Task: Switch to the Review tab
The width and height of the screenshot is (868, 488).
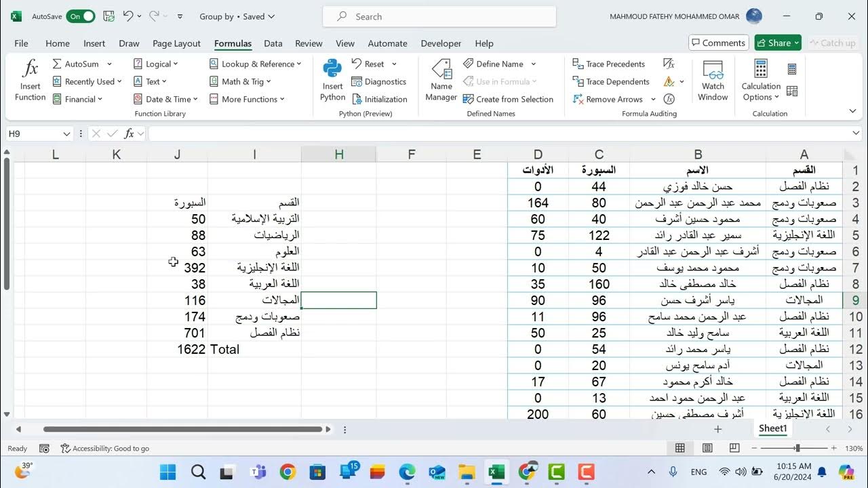Action: point(309,43)
